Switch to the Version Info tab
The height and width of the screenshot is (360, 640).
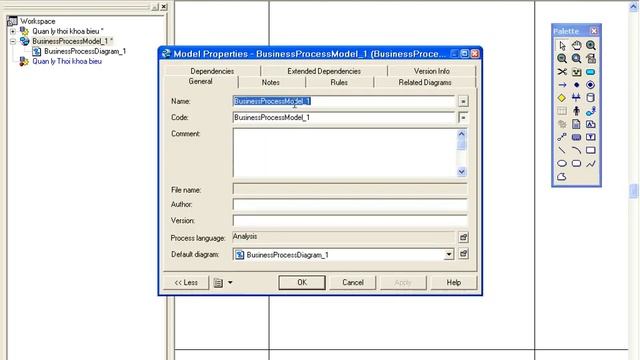431,71
